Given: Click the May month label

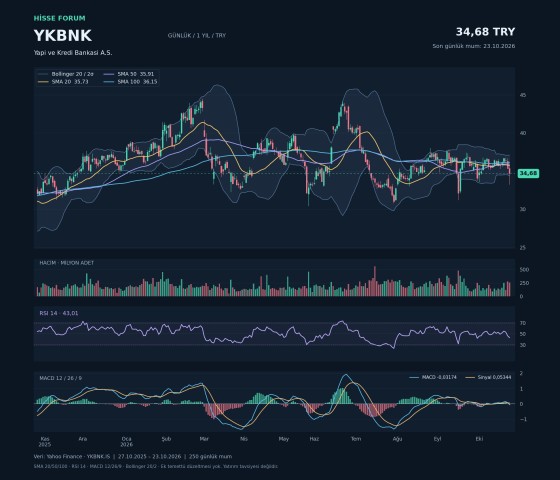Looking at the screenshot, I should click(284, 439).
